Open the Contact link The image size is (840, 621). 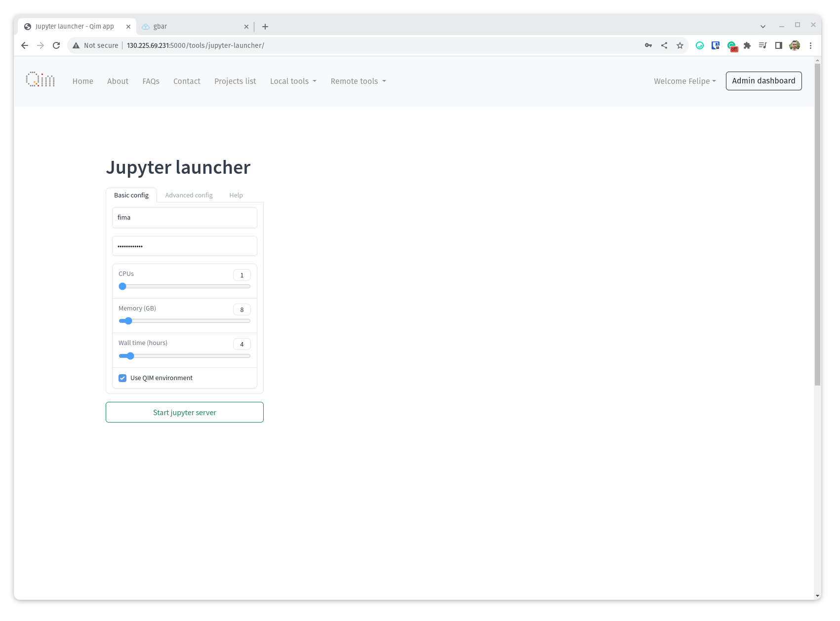(187, 81)
